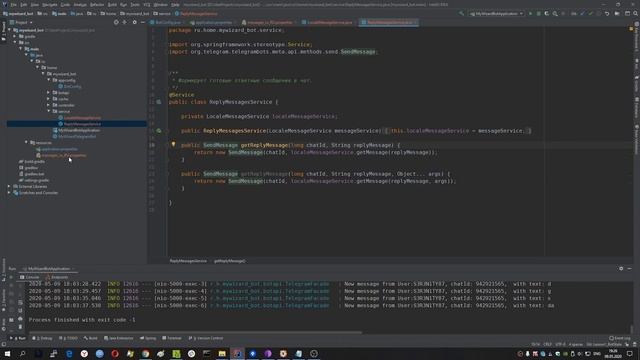
Task: Collapse the resources folder node
Action: (27, 142)
